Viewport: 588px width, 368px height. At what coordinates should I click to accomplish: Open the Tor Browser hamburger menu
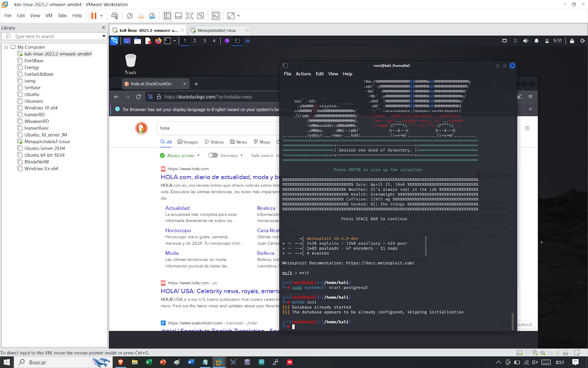click(x=530, y=96)
